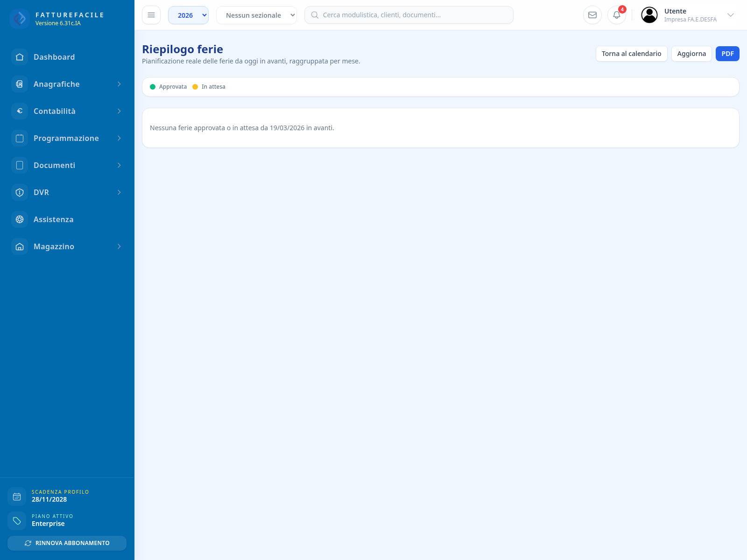
Task: Click the Impresa FA.E.DESFA label
Action: [x=690, y=20]
